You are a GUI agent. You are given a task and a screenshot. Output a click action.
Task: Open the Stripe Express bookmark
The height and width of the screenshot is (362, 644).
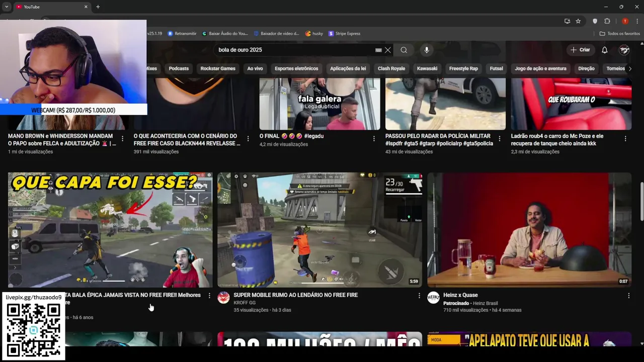(x=344, y=34)
